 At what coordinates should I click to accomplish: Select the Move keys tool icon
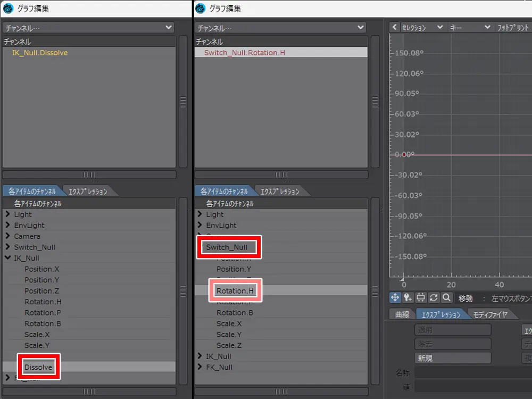coord(395,298)
